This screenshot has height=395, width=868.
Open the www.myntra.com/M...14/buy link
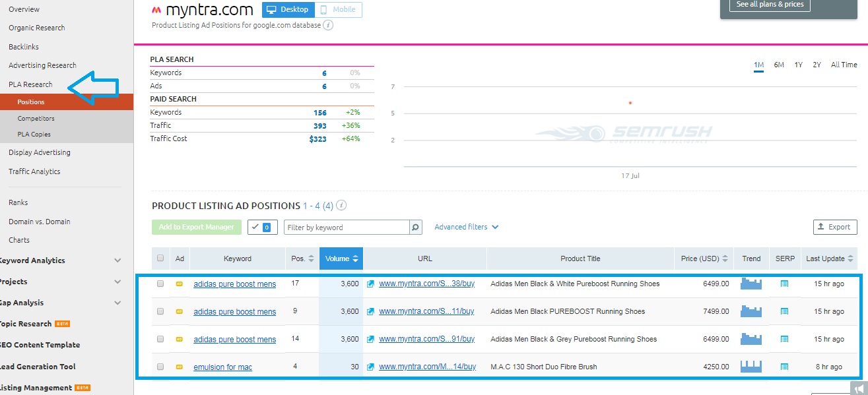(427, 367)
